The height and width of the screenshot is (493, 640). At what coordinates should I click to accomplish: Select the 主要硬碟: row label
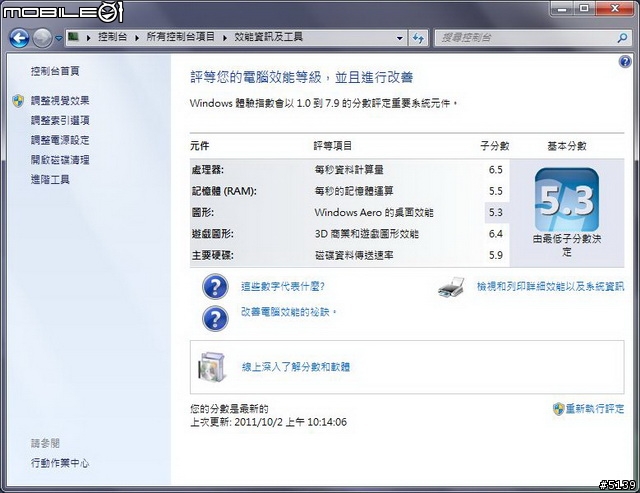click(x=213, y=255)
